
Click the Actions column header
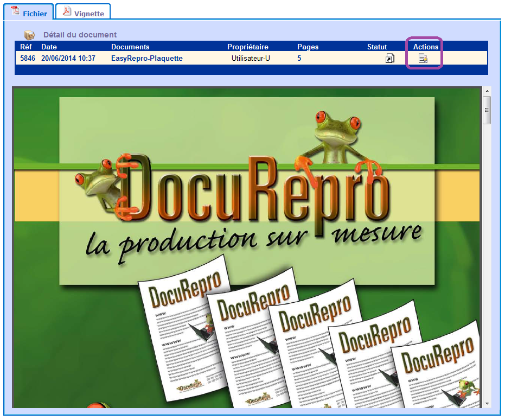[x=426, y=47]
